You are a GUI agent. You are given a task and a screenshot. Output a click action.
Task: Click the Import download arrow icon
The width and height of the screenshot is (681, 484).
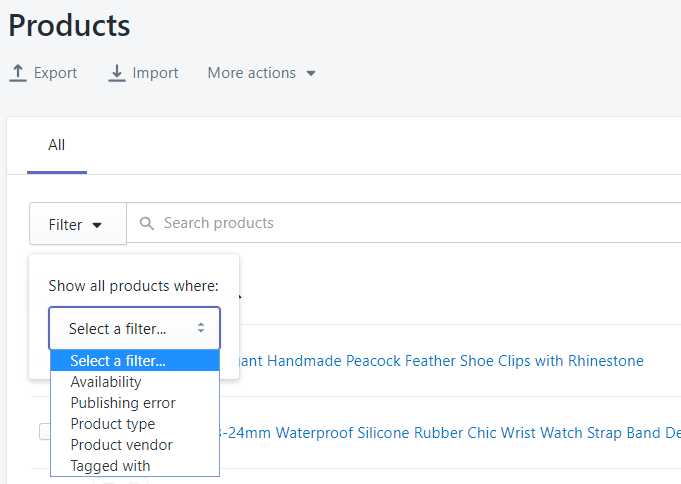point(117,73)
